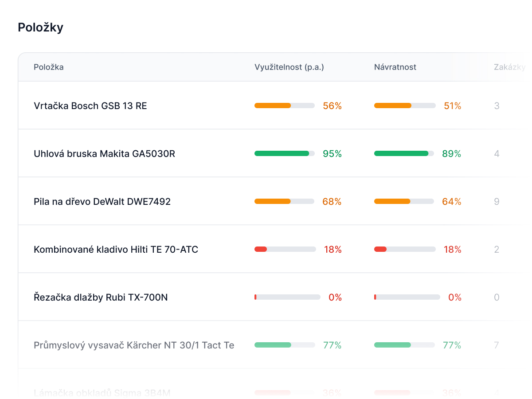
Task: Click the 89% Návratnost value for Makita
Action: click(452, 154)
